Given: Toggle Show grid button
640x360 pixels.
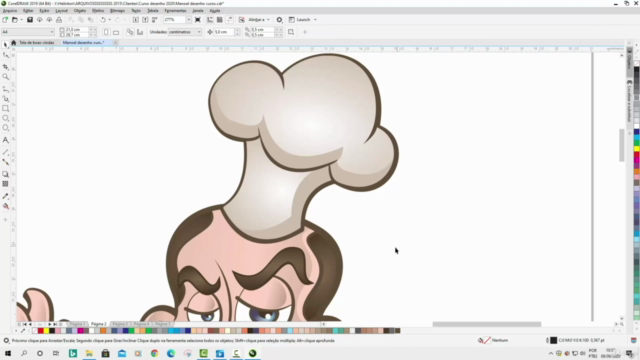Looking at the screenshot, I should [x=220, y=20].
